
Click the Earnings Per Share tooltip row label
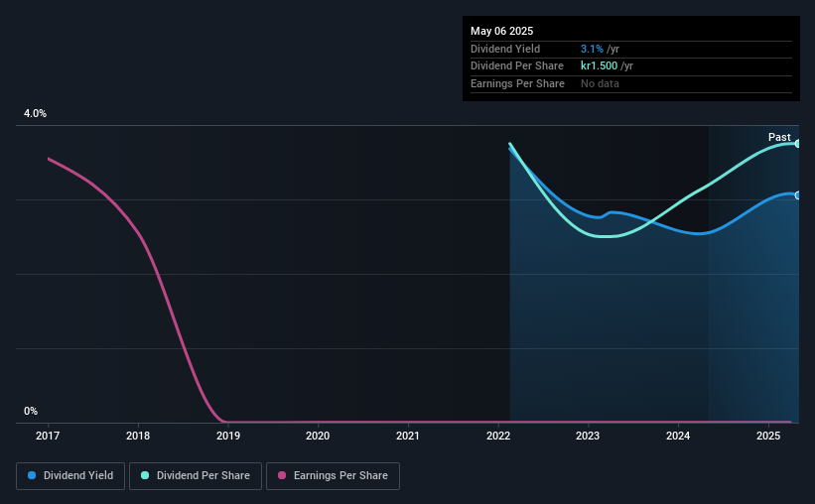(x=517, y=83)
